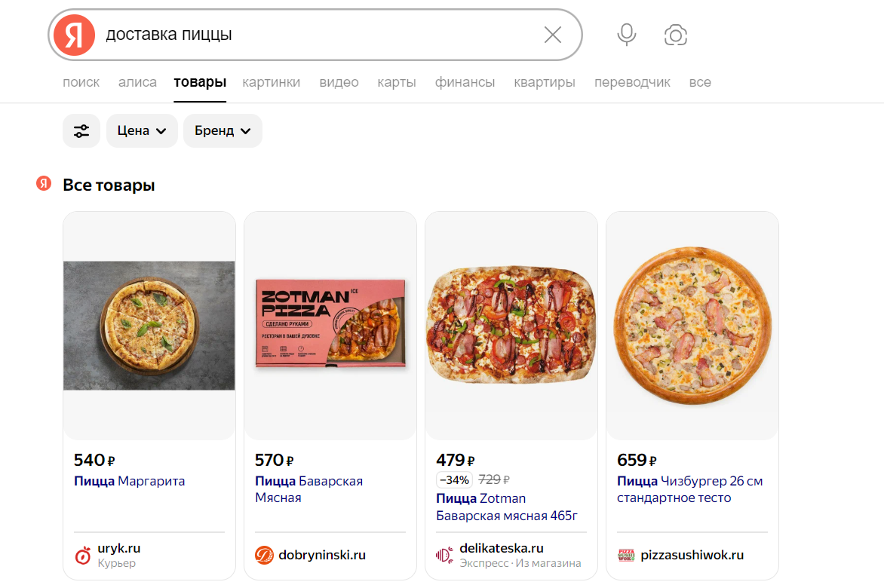Click the dobryninski.ru store logo icon
This screenshot has width=884, height=588.
pyautogui.click(x=264, y=556)
